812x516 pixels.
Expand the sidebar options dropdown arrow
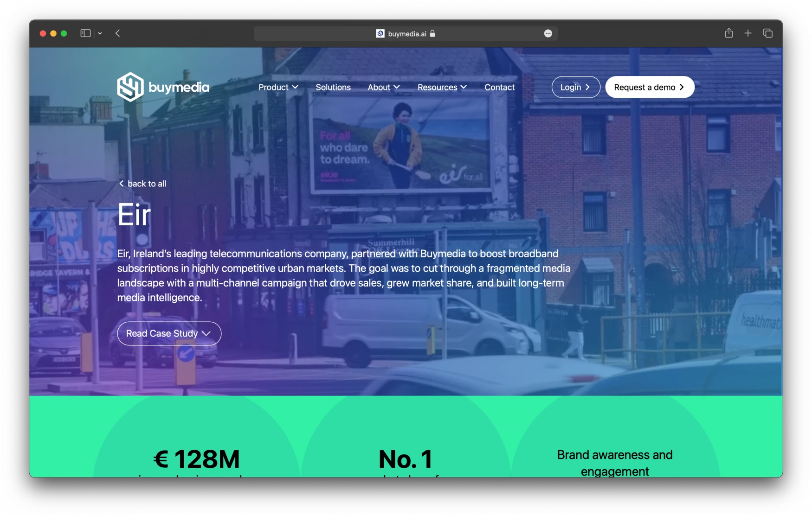(x=100, y=33)
